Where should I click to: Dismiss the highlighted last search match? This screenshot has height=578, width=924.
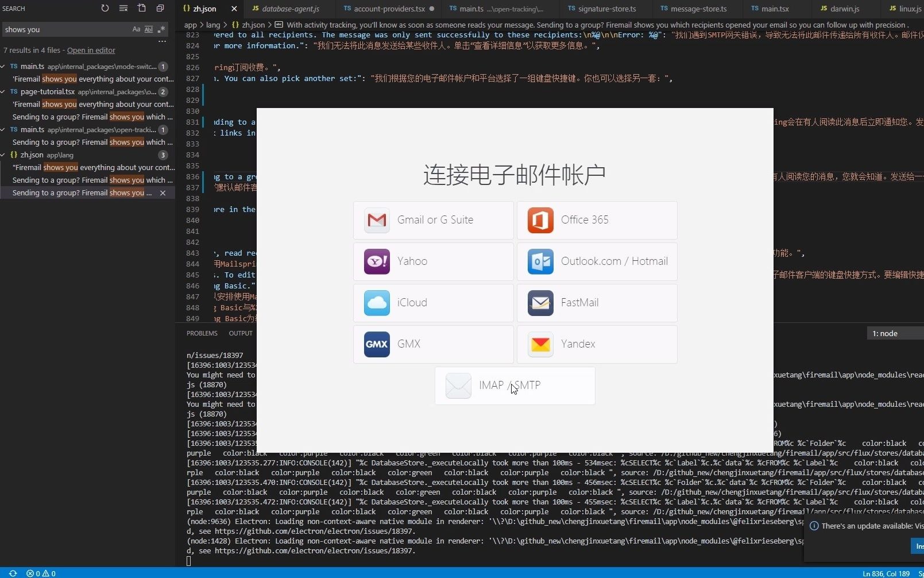(x=163, y=193)
